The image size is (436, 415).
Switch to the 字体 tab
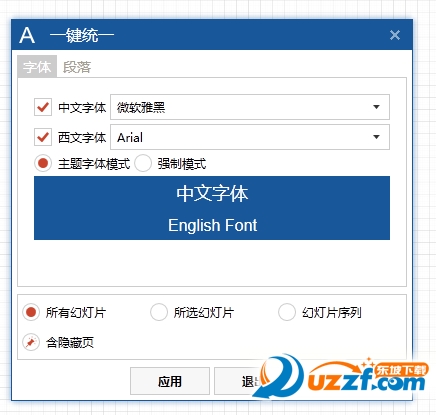pos(37,67)
